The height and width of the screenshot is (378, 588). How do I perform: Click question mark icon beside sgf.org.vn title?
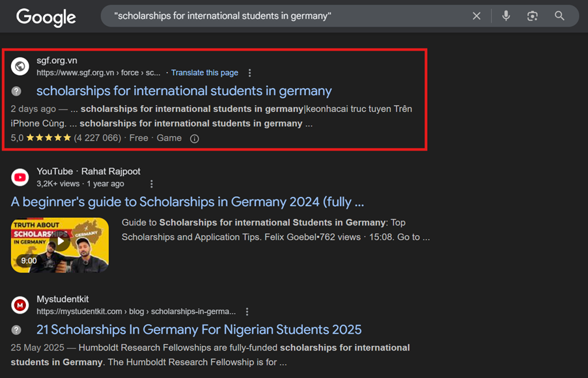(x=16, y=91)
